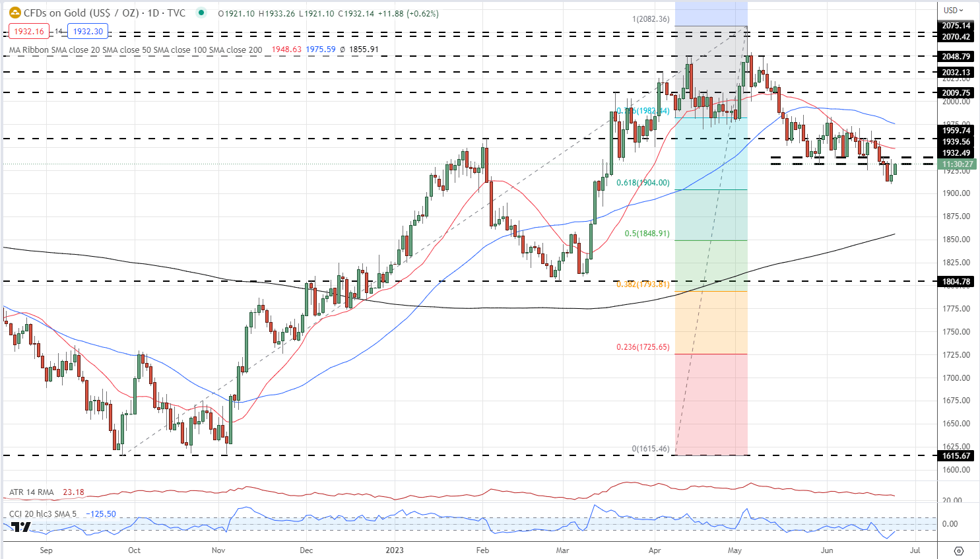Click the 2070.42 price axis label
The height and width of the screenshot is (559, 980).
click(x=956, y=37)
